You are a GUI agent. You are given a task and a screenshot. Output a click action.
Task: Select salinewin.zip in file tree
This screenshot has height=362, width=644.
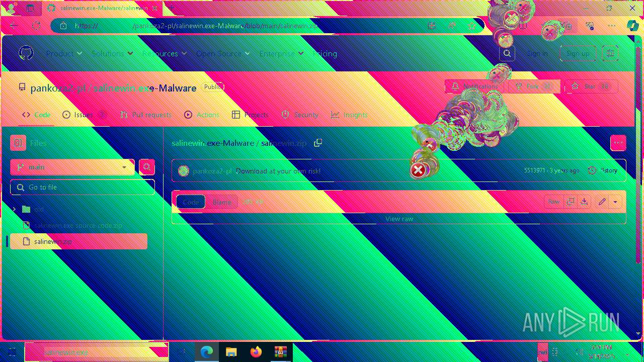click(78, 241)
